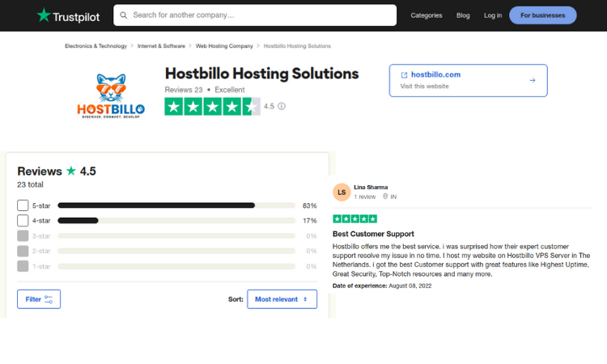This screenshot has width=607, height=364.
Task: Click the search for another company field
Action: click(x=255, y=15)
